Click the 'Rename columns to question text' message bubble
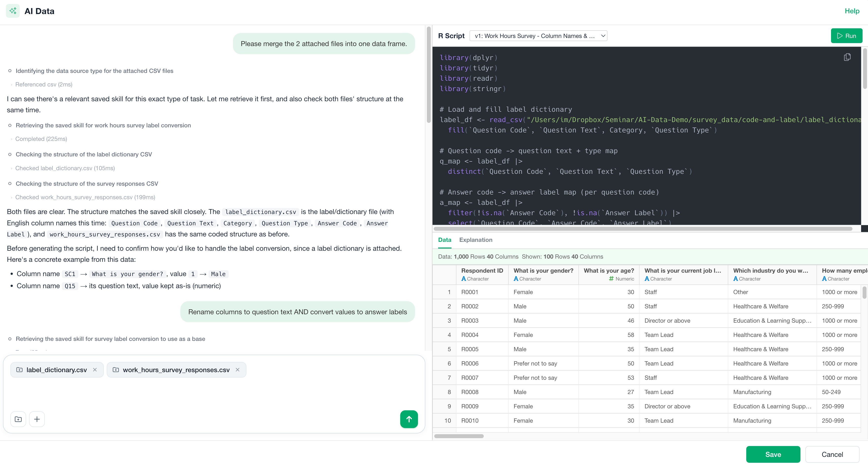Viewport: 868px width, 464px height. tap(297, 312)
